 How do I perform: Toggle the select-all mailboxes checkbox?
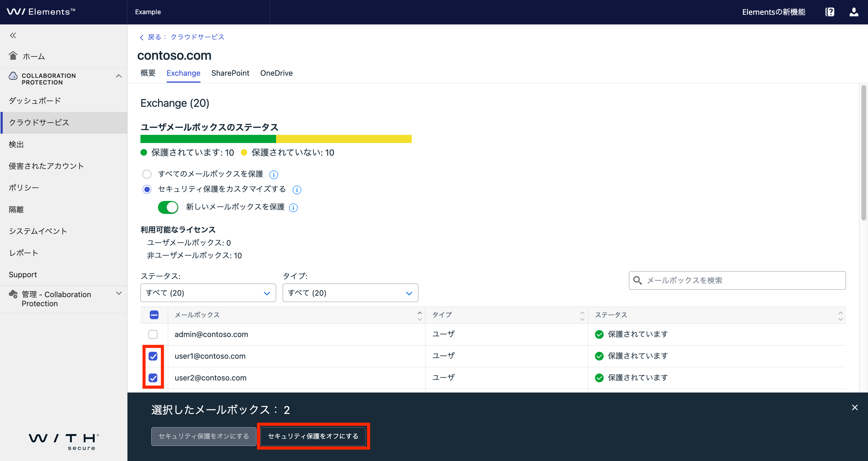pyautogui.click(x=154, y=315)
